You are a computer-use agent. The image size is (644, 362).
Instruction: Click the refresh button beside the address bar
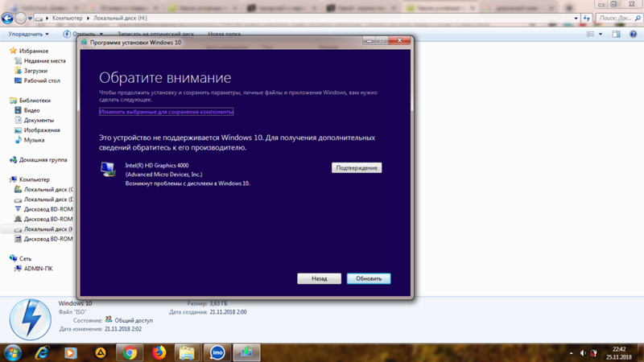[x=586, y=18]
